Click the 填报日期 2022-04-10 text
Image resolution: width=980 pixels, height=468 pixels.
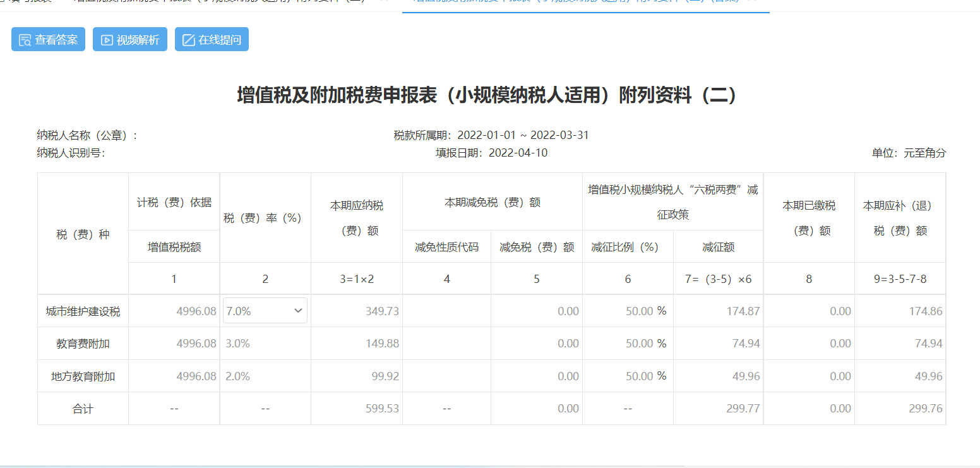pyautogui.click(x=491, y=153)
